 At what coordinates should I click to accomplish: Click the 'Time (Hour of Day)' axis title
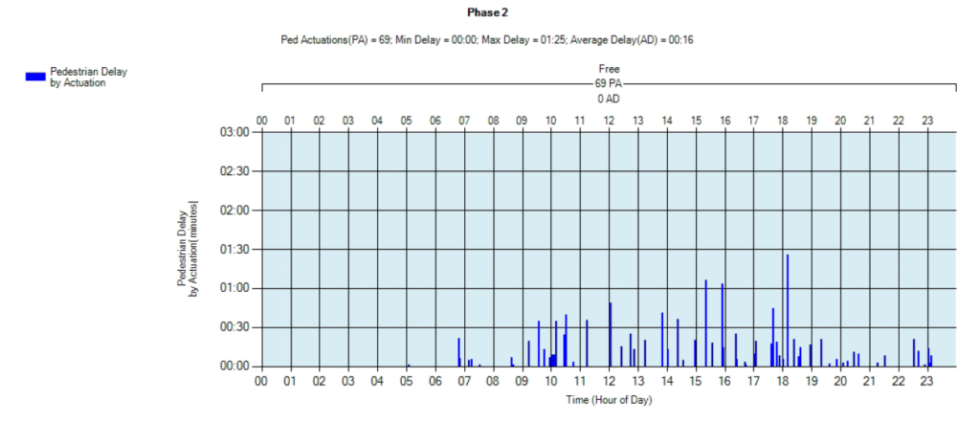click(x=609, y=400)
